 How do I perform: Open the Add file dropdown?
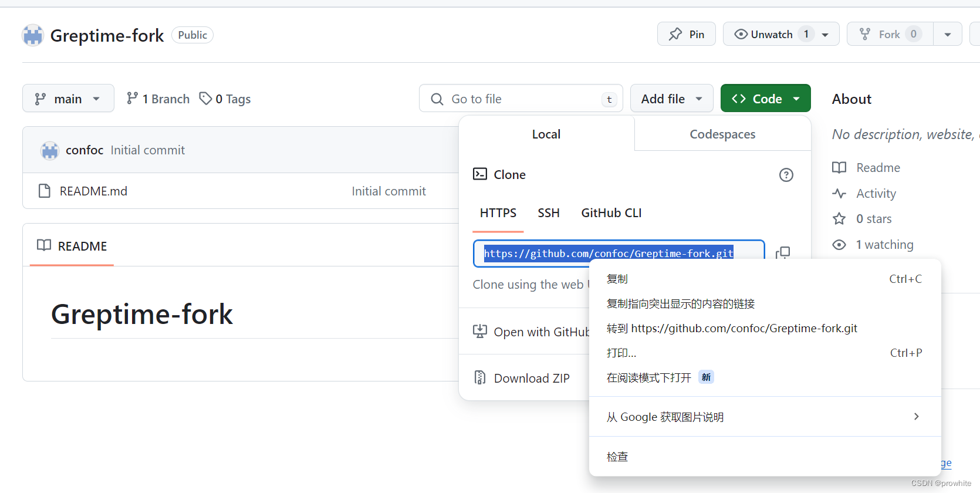tap(671, 99)
